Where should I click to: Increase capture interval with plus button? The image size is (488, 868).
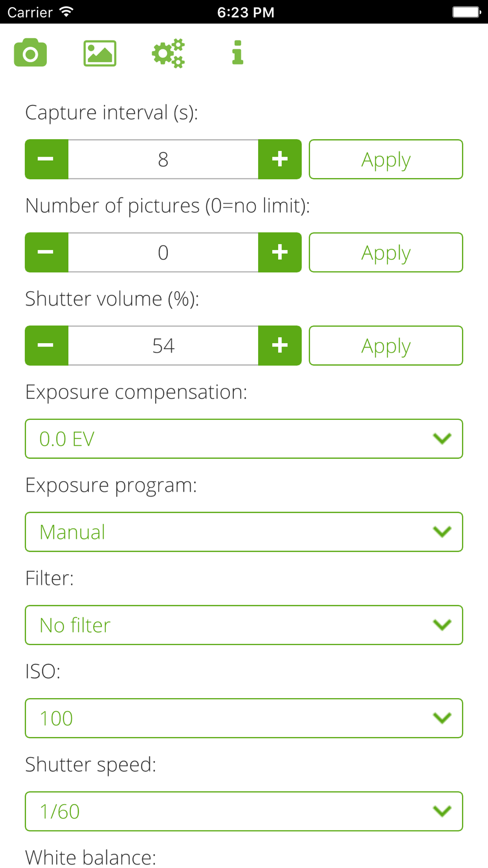click(x=280, y=159)
